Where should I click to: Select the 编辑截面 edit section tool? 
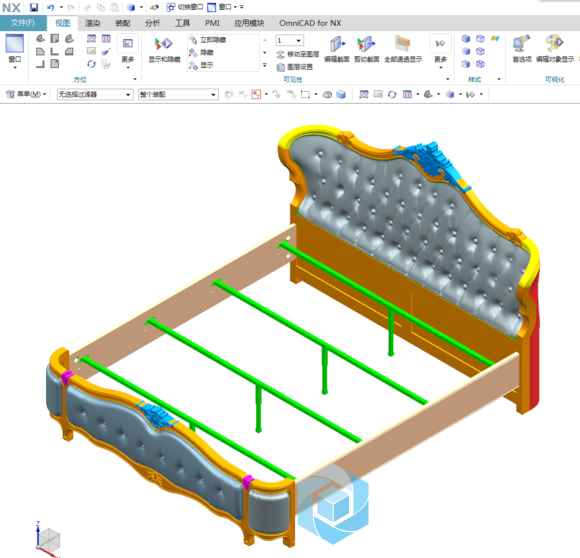(337, 50)
